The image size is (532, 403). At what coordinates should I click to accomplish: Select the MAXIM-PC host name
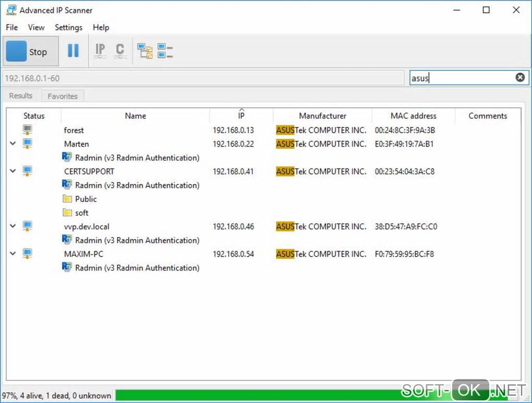coord(83,254)
